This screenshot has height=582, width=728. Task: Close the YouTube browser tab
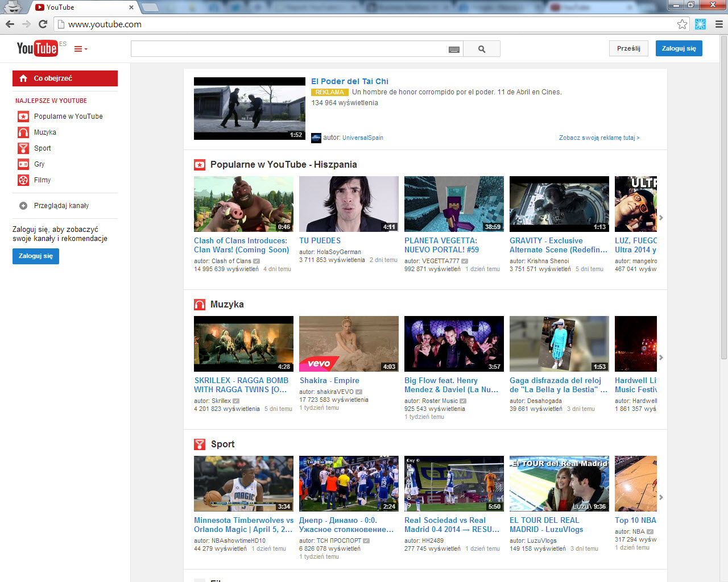(131, 7)
